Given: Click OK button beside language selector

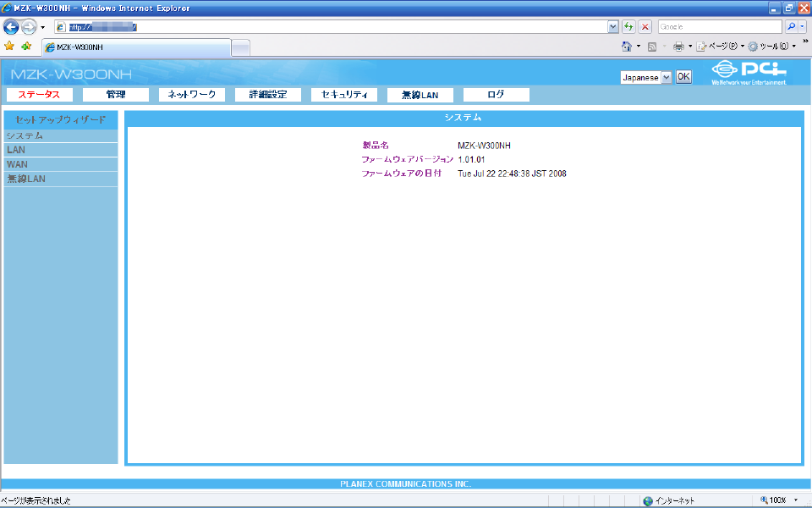Looking at the screenshot, I should click(683, 77).
